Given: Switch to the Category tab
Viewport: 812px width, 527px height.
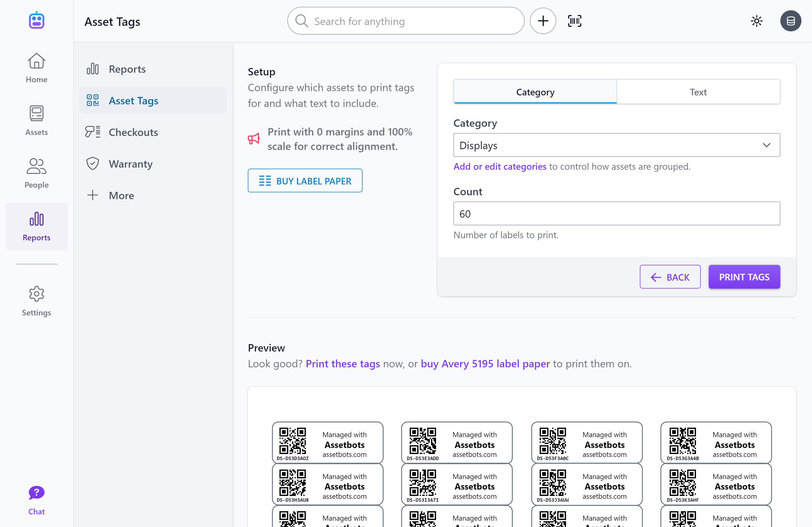Looking at the screenshot, I should pos(535,92).
